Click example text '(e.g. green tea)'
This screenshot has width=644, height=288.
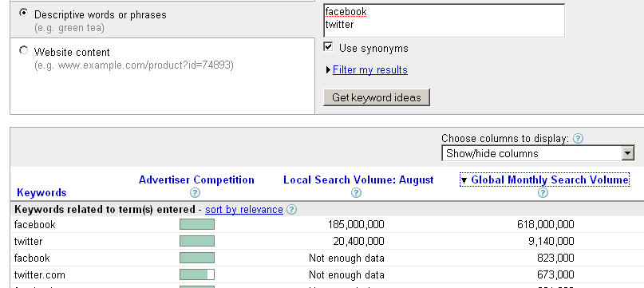point(69,28)
